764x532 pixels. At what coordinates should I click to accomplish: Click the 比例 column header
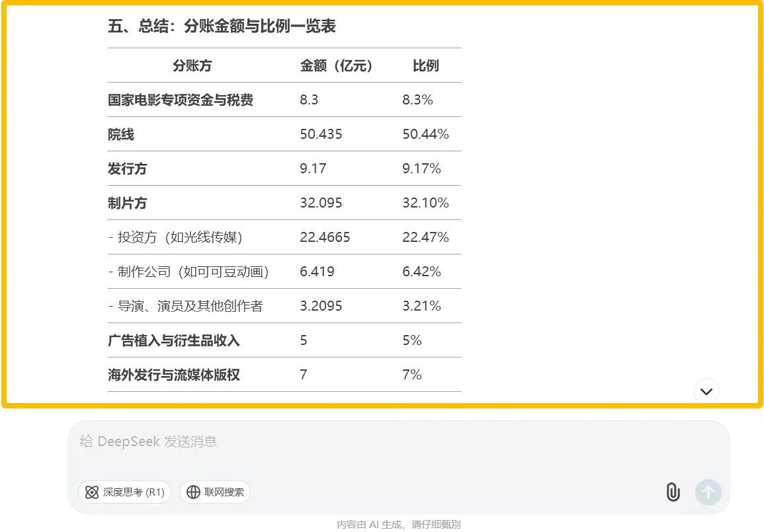tap(425, 65)
